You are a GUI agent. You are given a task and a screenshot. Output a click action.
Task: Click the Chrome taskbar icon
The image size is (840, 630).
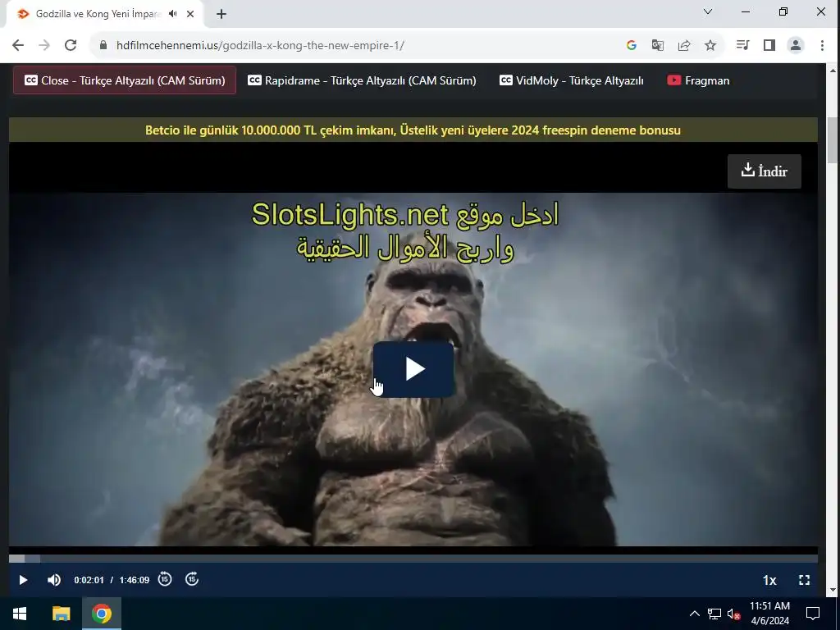click(x=101, y=614)
